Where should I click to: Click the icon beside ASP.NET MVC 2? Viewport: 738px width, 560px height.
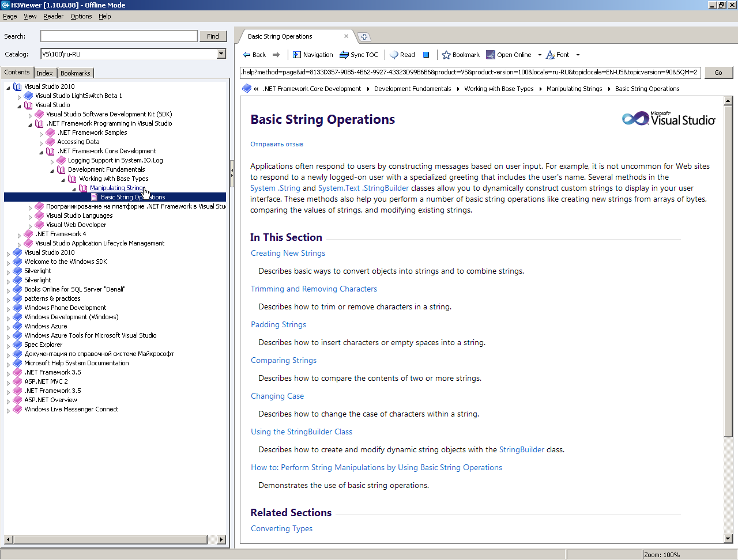pyautogui.click(x=17, y=381)
